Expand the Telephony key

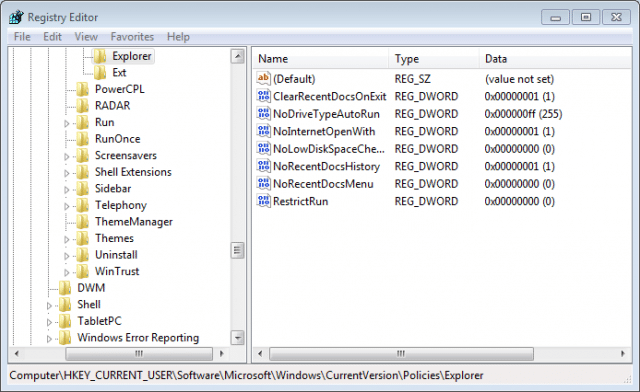[67, 206]
